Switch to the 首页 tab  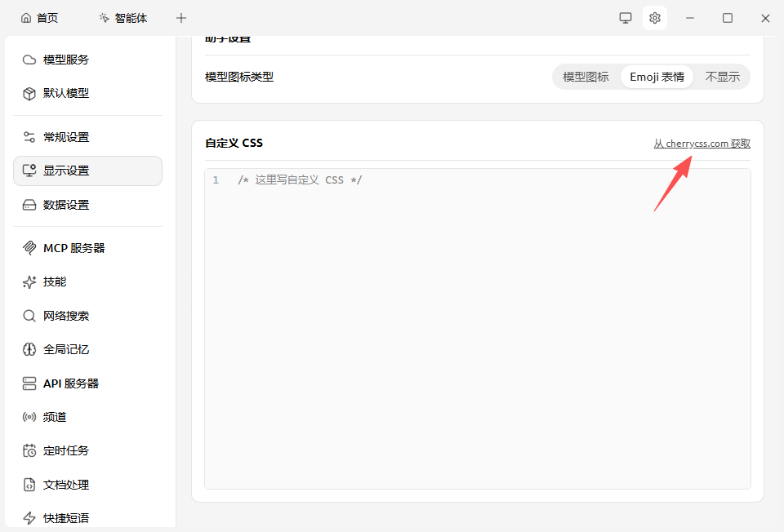click(39, 19)
